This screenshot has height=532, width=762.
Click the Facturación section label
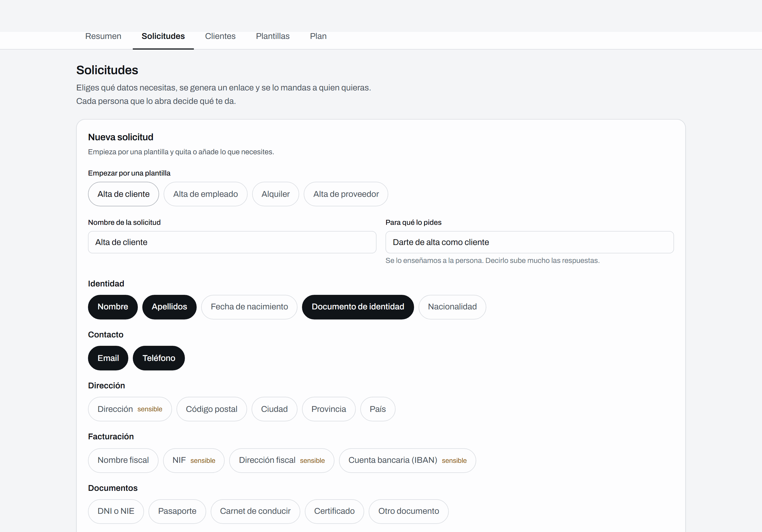coord(110,437)
